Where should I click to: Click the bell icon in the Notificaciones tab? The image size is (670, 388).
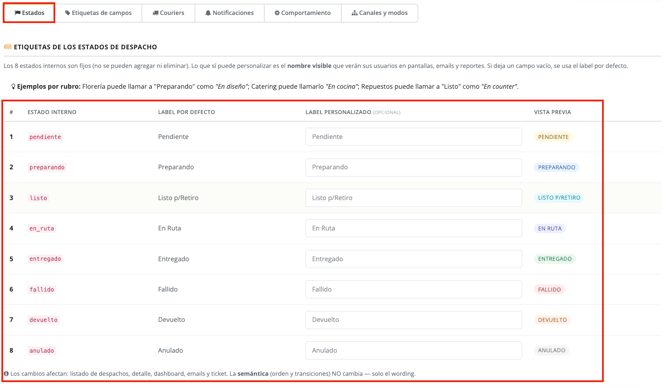coord(208,13)
